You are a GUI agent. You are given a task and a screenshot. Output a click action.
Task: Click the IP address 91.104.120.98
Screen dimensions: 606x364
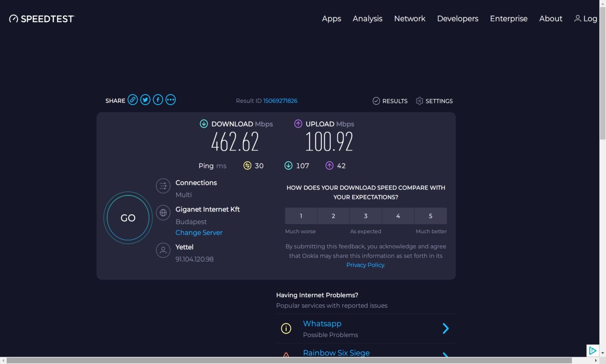coord(194,259)
